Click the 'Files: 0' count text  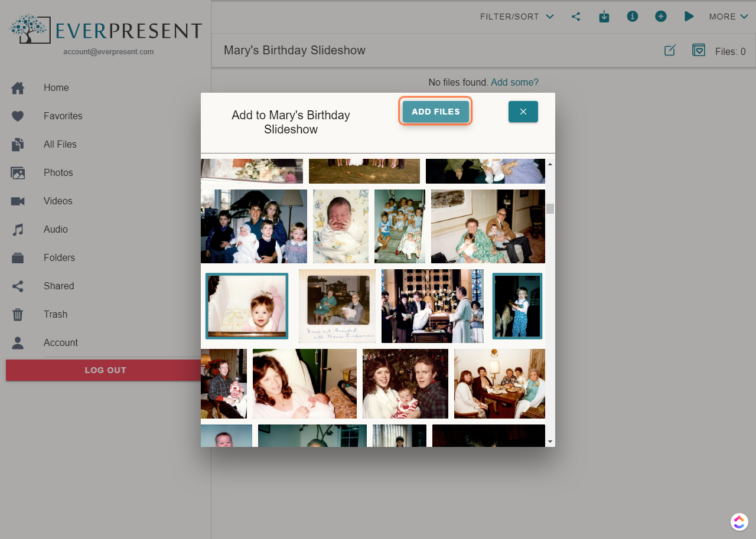(730, 51)
